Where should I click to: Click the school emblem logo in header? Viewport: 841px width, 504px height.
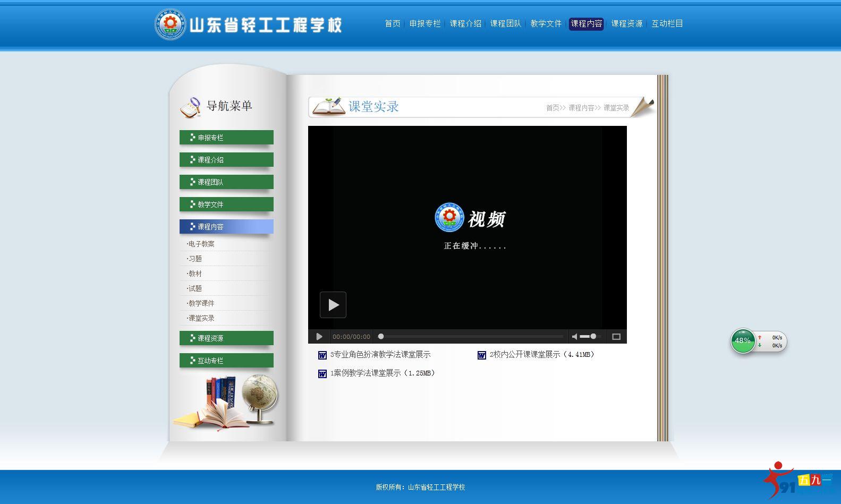coord(170,24)
